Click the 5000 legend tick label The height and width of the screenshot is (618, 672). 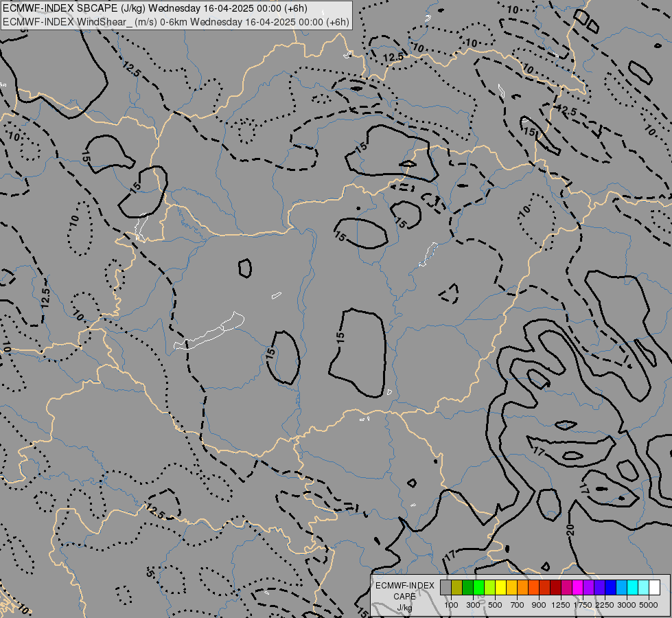[x=649, y=605]
